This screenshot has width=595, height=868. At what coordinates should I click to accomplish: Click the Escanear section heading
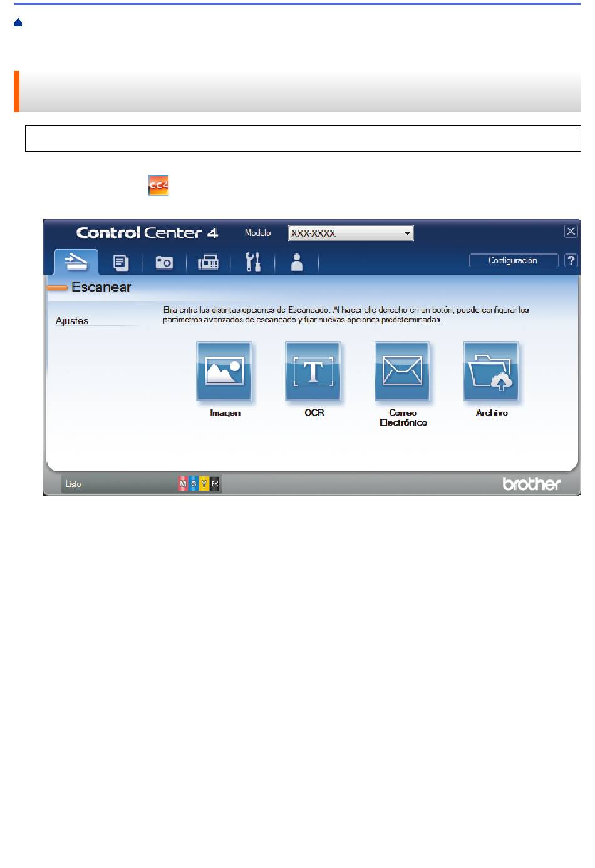click(x=101, y=287)
